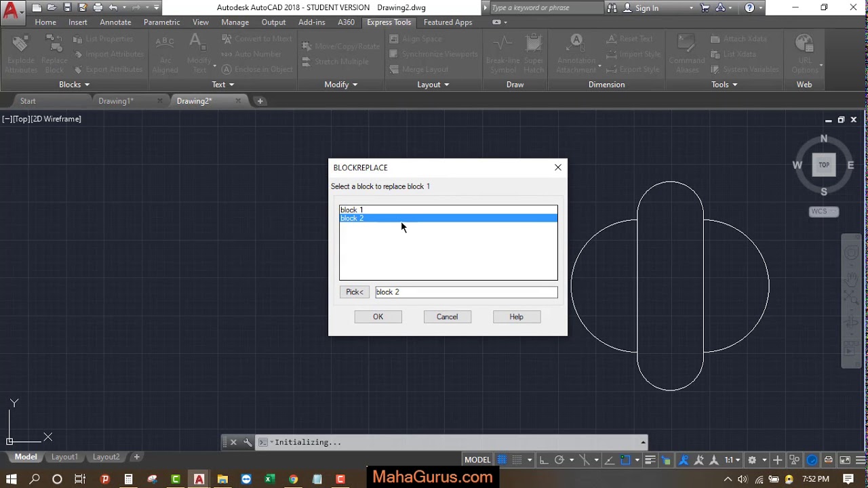Expand the Blocks panel dropdown
The image size is (868, 488).
click(x=74, y=85)
